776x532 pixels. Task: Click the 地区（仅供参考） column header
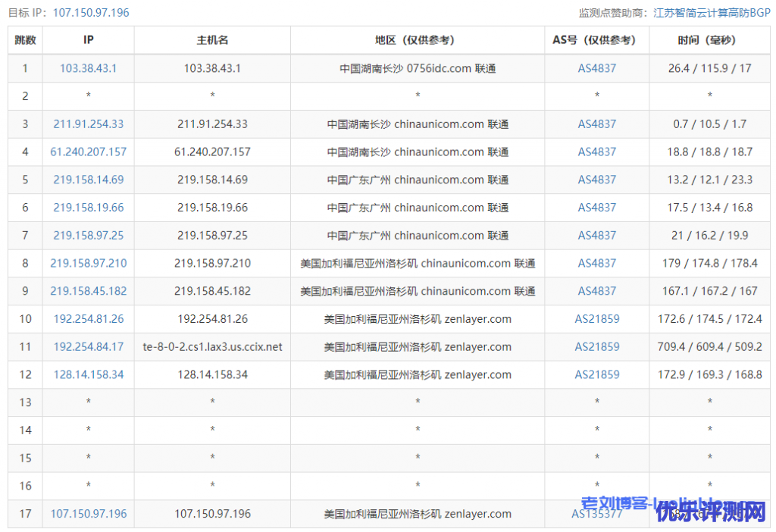tap(418, 40)
